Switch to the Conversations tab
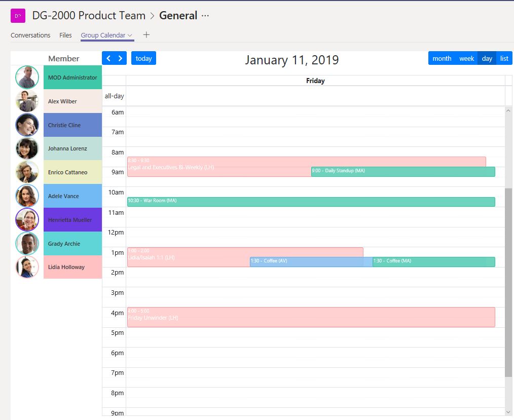Image resolution: width=514 pixels, height=420 pixels. (30, 35)
